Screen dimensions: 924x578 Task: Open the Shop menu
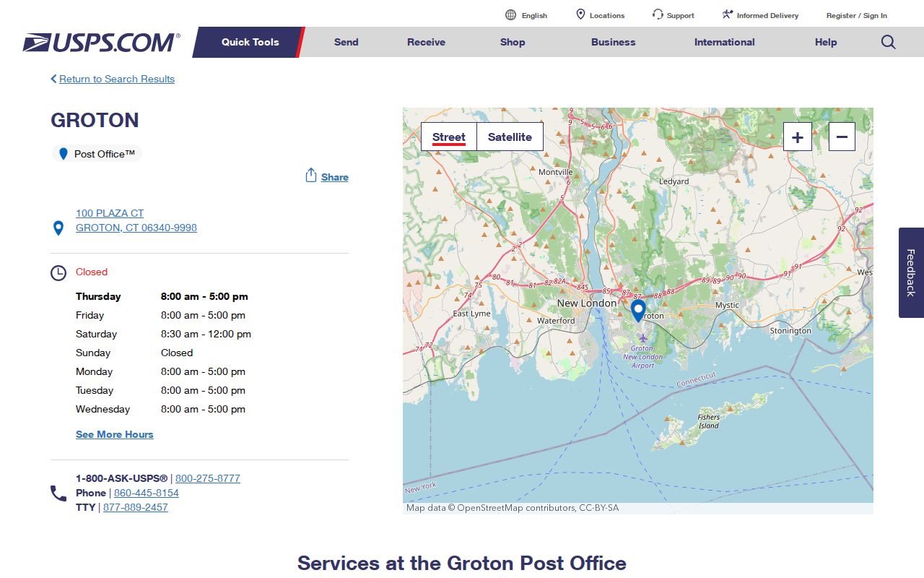click(x=513, y=42)
